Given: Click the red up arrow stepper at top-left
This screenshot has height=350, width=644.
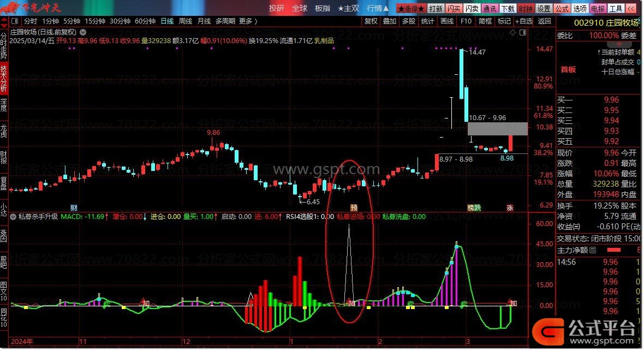Looking at the screenshot, I should click(x=4, y=19).
